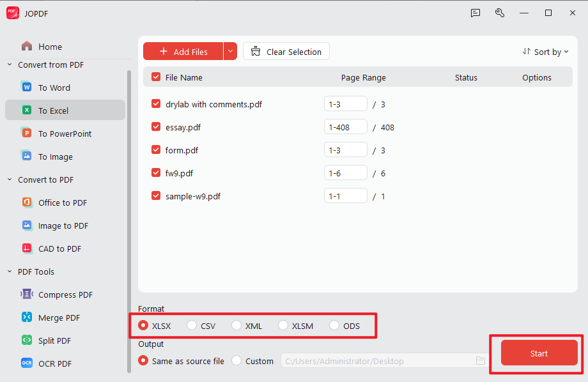Click the Clear Selection broom icon
The image size is (588, 382).
256,51
